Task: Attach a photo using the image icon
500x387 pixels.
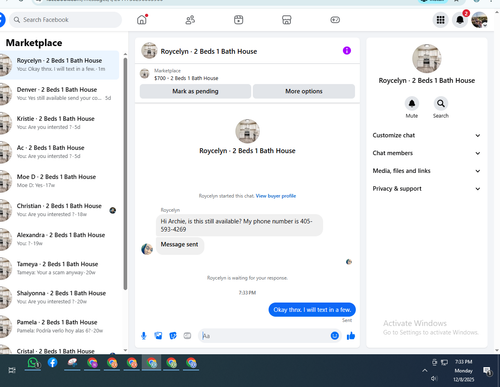Action: [x=158, y=336]
